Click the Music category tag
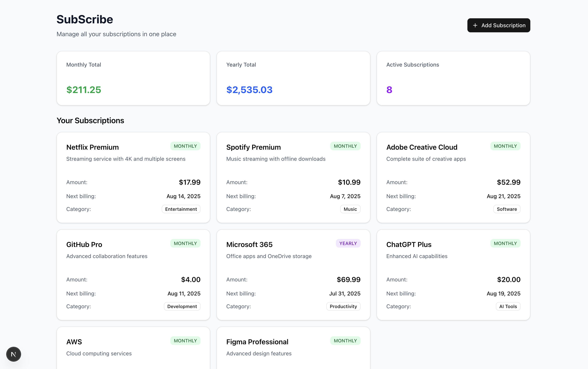588x369 pixels. pos(350,209)
